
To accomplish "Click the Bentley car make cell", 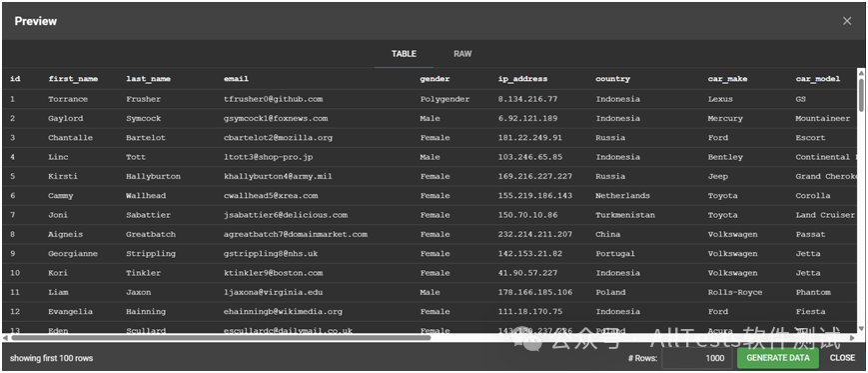I will [x=725, y=157].
